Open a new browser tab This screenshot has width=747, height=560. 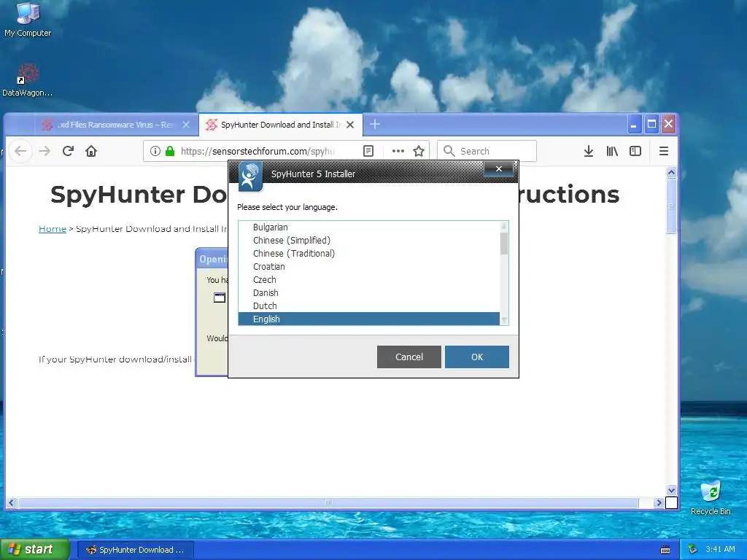[x=375, y=124]
